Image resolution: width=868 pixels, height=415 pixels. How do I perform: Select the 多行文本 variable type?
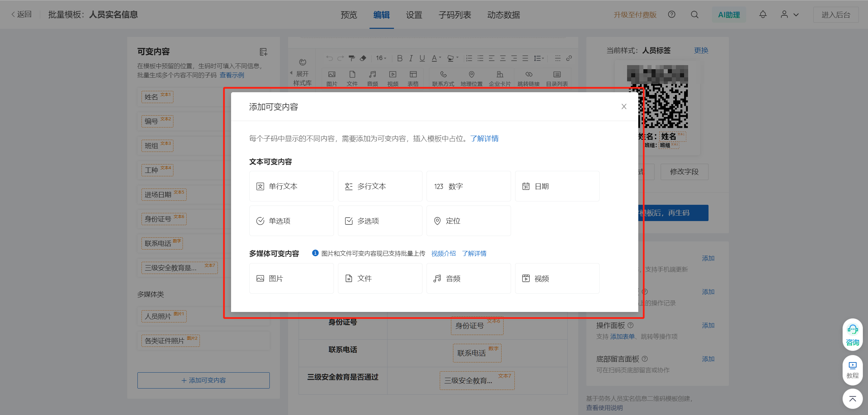point(380,186)
